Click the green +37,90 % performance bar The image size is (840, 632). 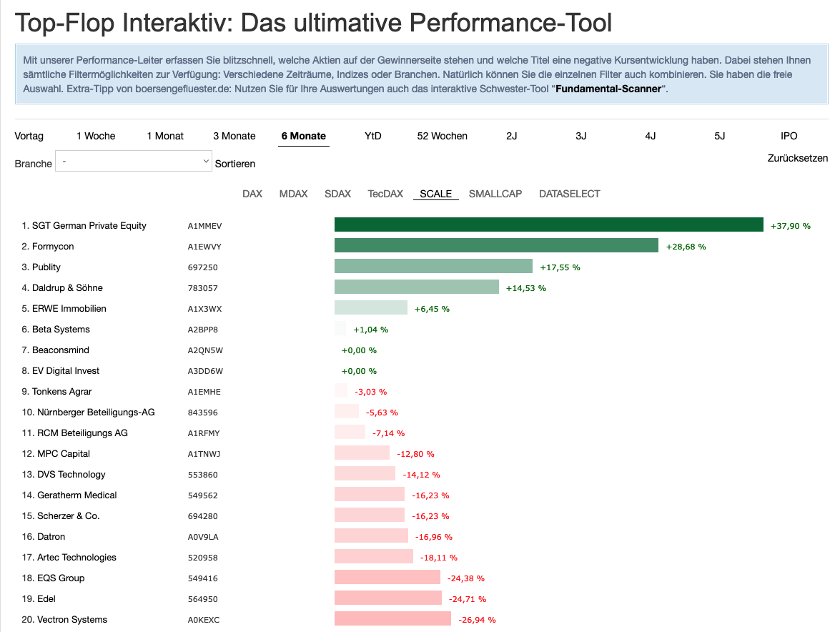click(548, 224)
